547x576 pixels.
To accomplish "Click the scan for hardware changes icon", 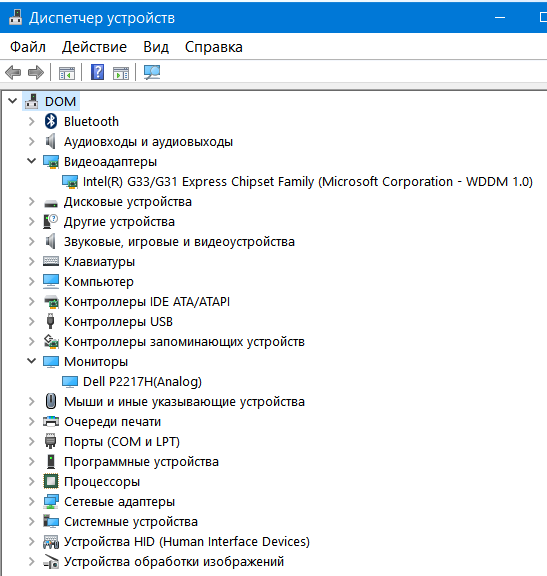I will click(x=152, y=72).
